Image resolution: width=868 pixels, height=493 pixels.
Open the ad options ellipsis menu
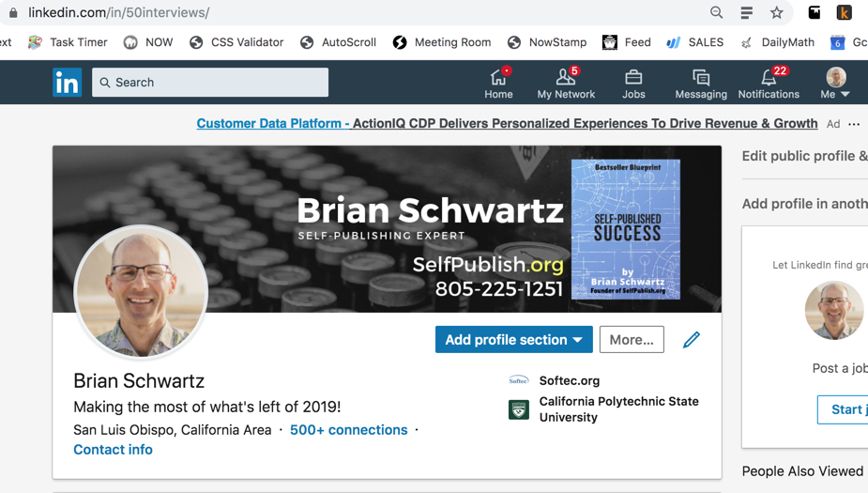pos(854,124)
